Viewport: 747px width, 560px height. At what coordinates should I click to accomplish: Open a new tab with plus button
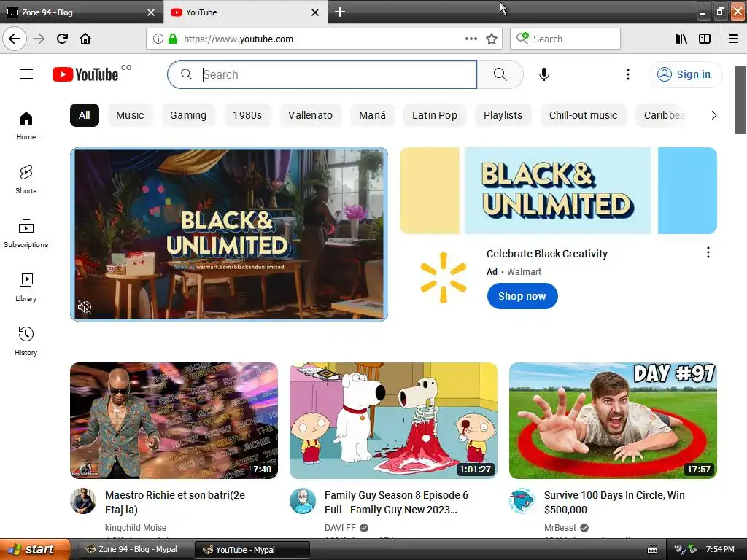point(340,12)
